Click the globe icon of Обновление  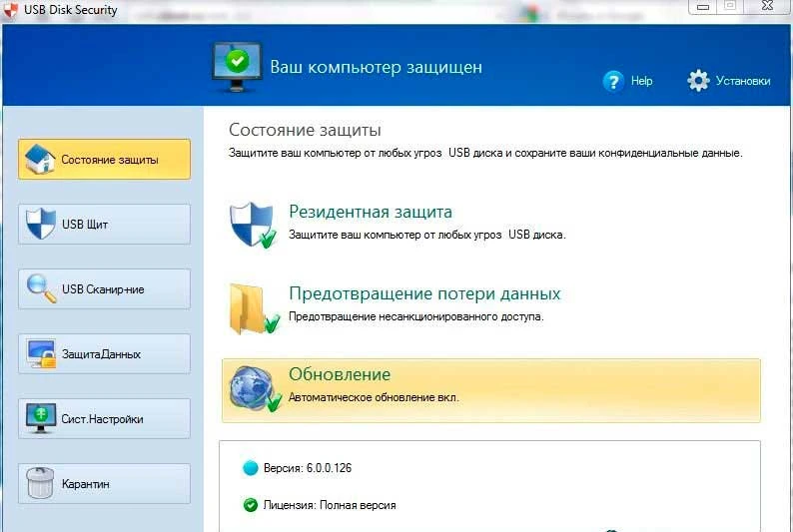255,389
